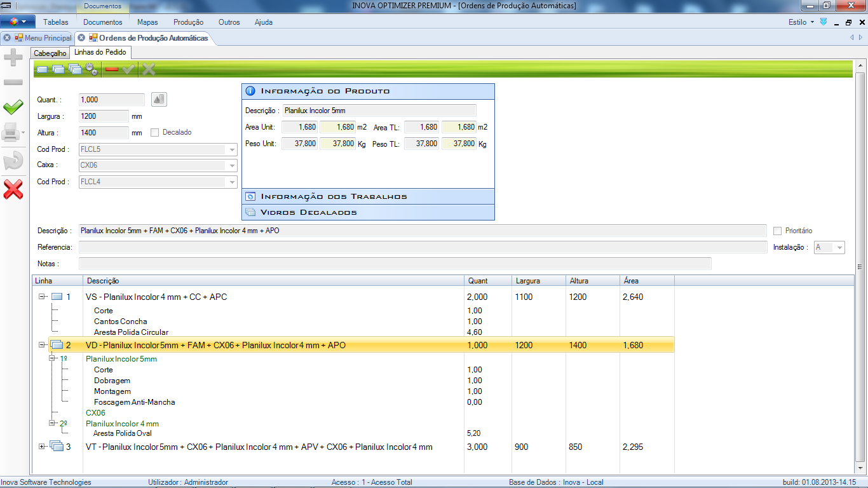Select the Foscagem Anti-Mancha tree row

pos(134,402)
